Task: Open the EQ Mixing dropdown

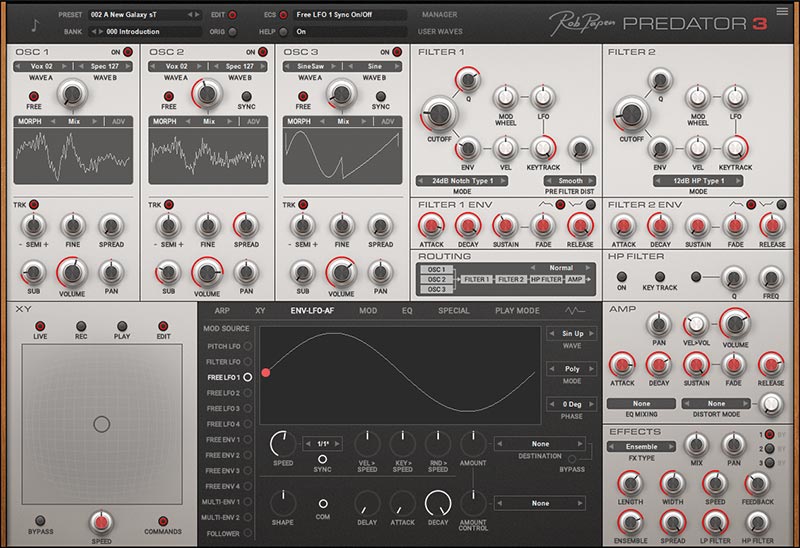Action: [641, 404]
